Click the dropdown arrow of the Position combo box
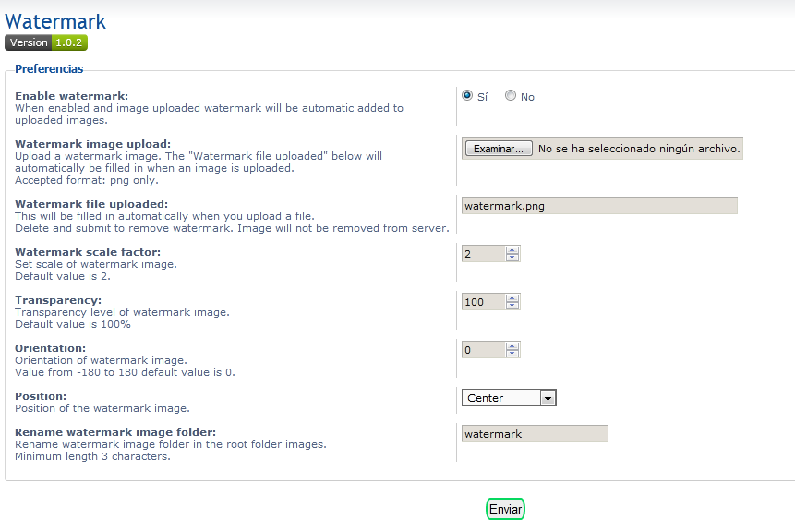The width and height of the screenshot is (795, 532). click(548, 398)
